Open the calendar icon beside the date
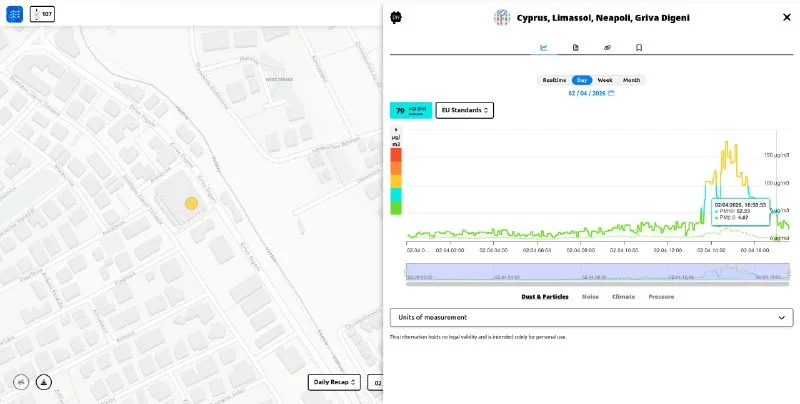The image size is (800, 404). [x=611, y=93]
